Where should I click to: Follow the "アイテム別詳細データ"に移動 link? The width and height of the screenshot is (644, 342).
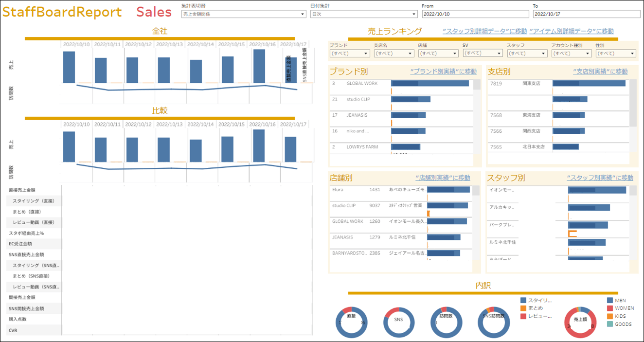point(571,31)
